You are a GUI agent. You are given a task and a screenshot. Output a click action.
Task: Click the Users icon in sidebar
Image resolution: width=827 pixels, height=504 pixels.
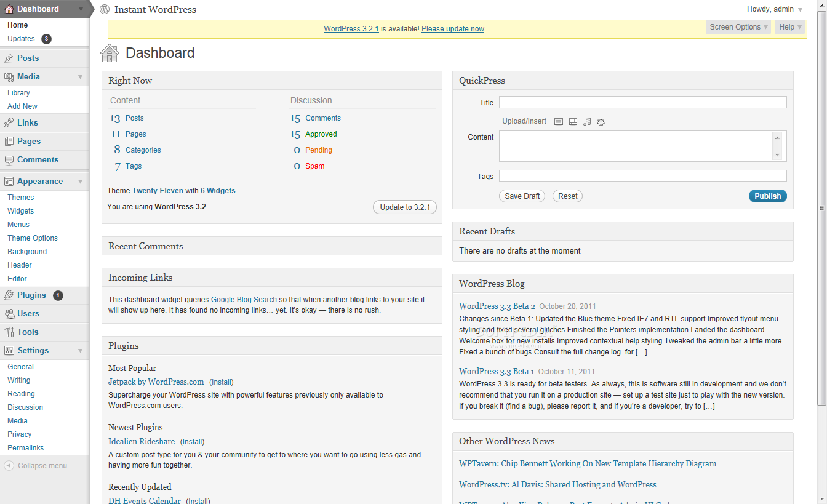(9, 313)
